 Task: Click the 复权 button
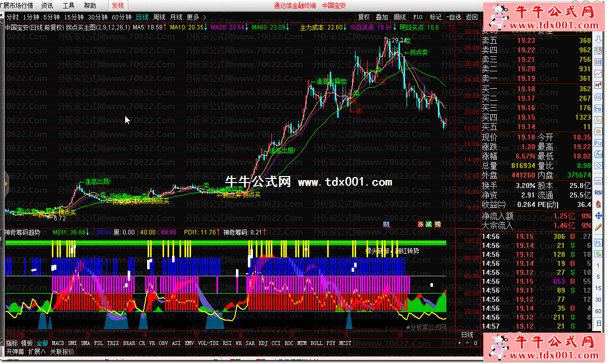tap(365, 17)
